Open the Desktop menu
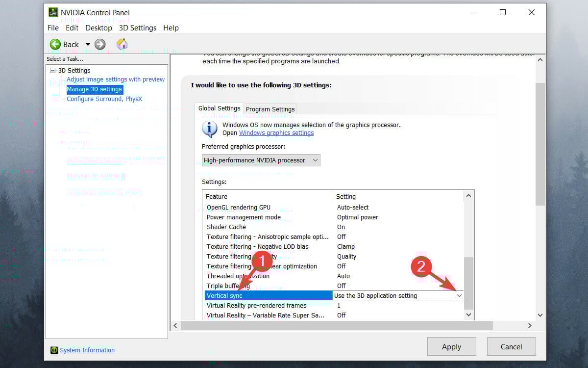This screenshot has height=368, width=588. (98, 28)
